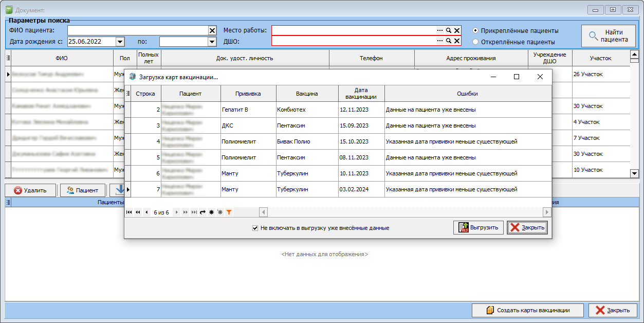Open browse dialog for Место работы

tap(440, 30)
